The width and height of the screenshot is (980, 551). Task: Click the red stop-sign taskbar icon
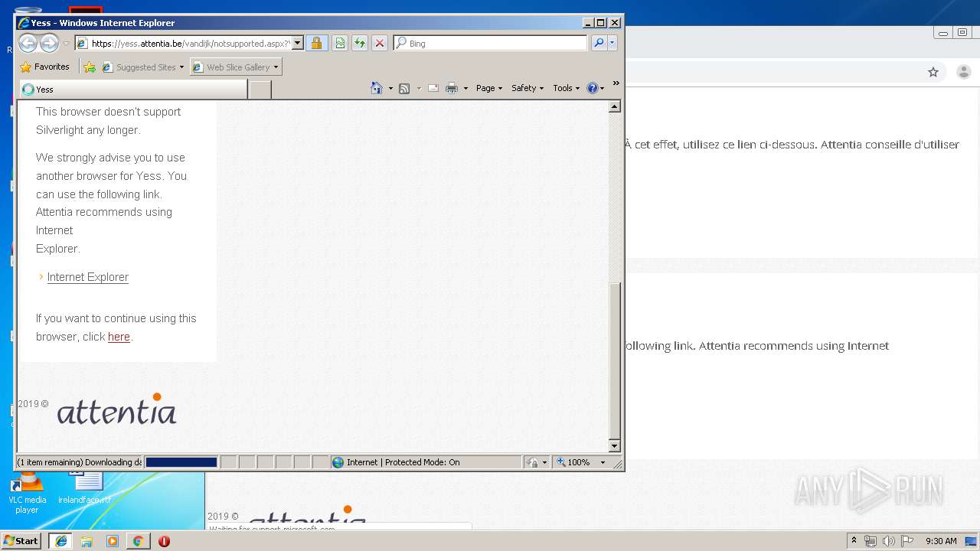(164, 541)
